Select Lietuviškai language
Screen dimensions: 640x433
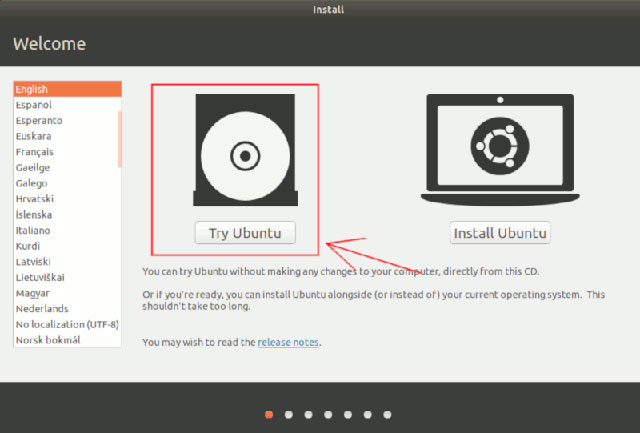(x=68, y=278)
